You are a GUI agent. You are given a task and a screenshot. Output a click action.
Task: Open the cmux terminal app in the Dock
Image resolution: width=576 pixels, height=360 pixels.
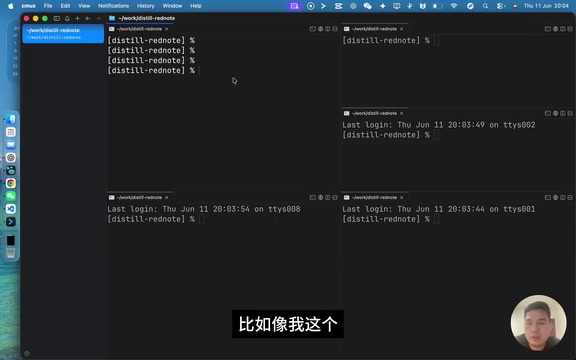11,222
